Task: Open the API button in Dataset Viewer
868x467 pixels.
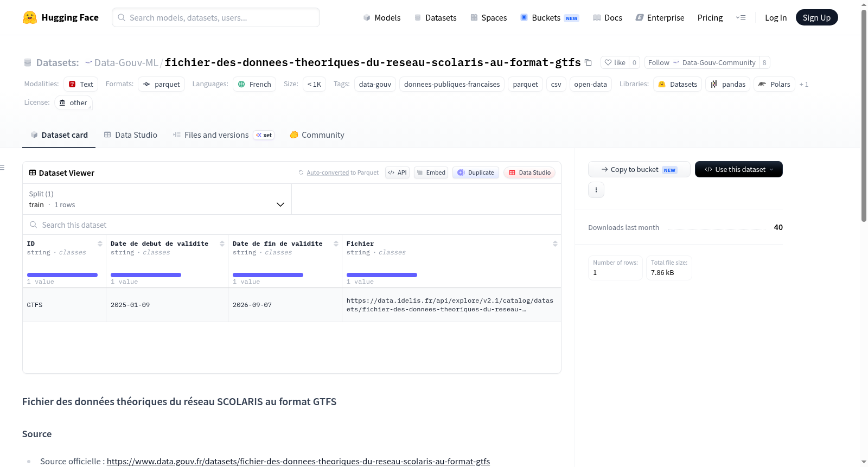Action: 397,172
